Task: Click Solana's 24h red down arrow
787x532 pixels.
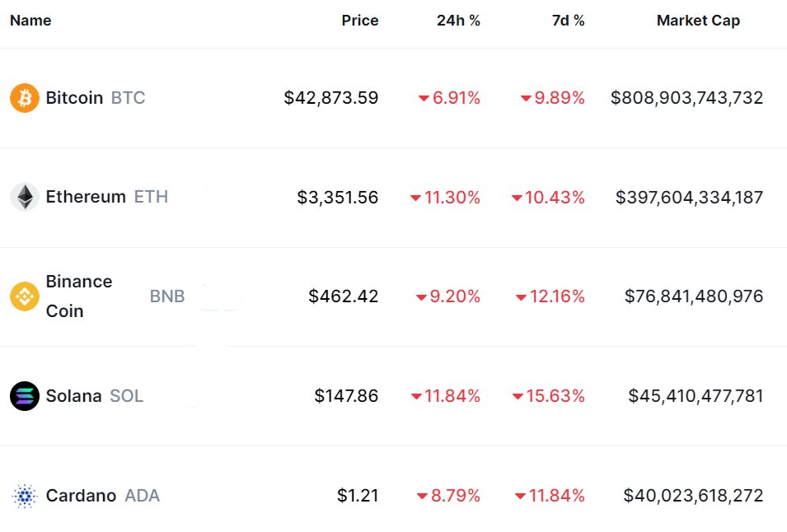Action: click(416, 397)
